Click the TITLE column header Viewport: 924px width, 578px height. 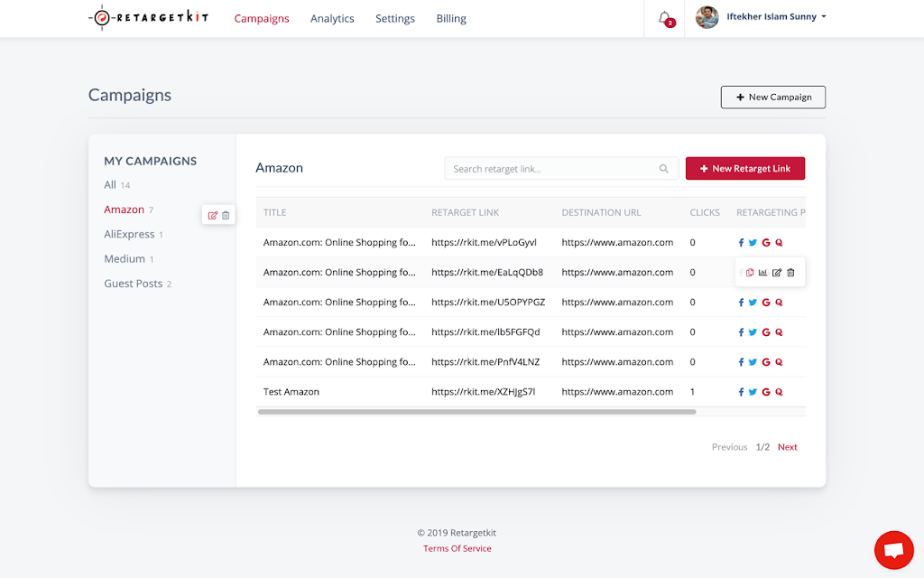(274, 212)
